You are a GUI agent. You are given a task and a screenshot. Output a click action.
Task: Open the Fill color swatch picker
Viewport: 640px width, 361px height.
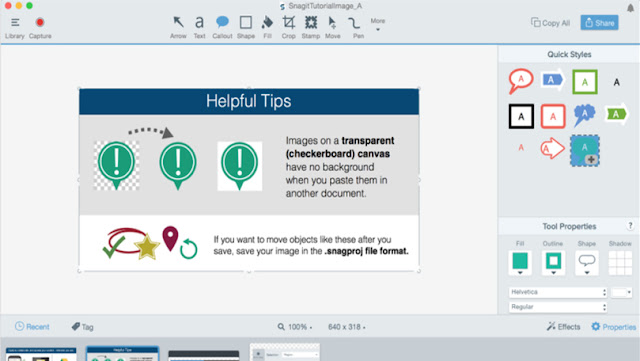tap(520, 263)
